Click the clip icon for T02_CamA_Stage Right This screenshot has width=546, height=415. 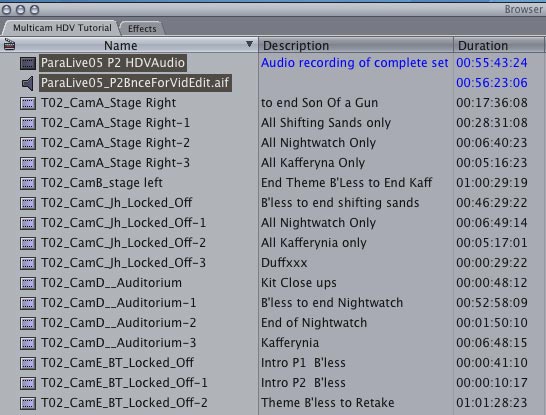click(x=28, y=103)
